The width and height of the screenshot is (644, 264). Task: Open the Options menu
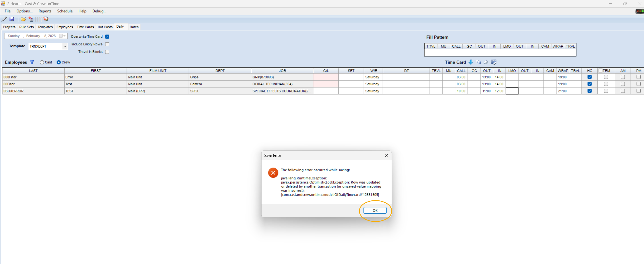point(25,11)
